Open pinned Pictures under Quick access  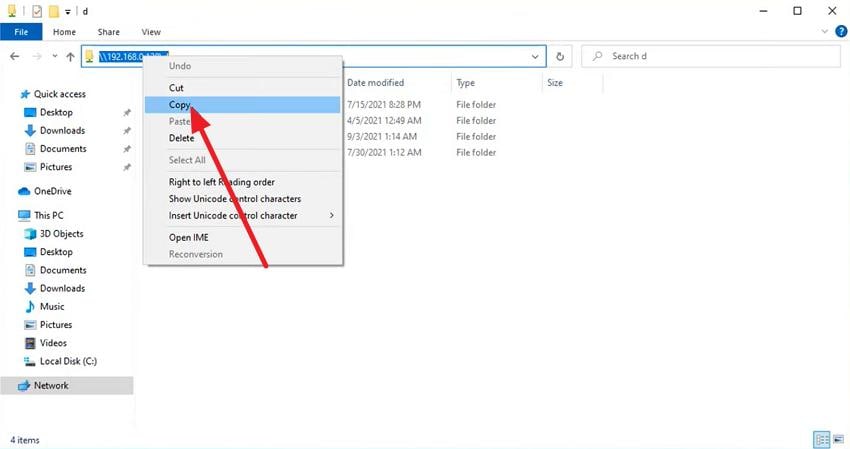[x=56, y=167]
